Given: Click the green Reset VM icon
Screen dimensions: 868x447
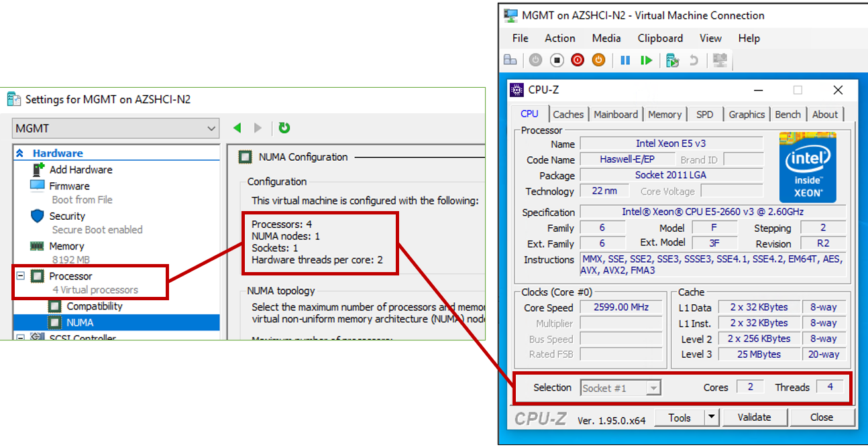Looking at the screenshot, I should (x=646, y=60).
